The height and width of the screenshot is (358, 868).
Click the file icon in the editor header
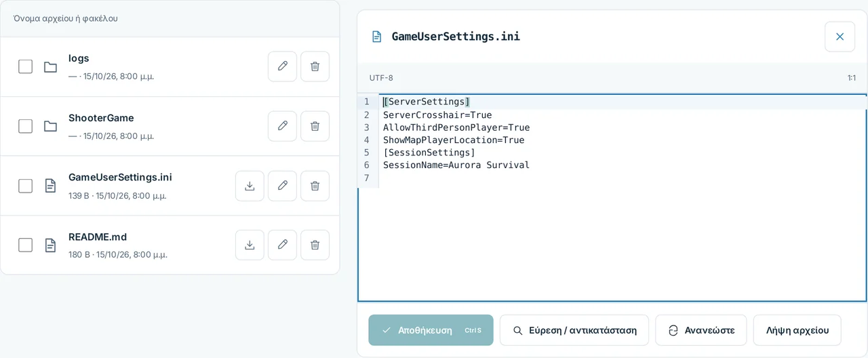(x=376, y=37)
